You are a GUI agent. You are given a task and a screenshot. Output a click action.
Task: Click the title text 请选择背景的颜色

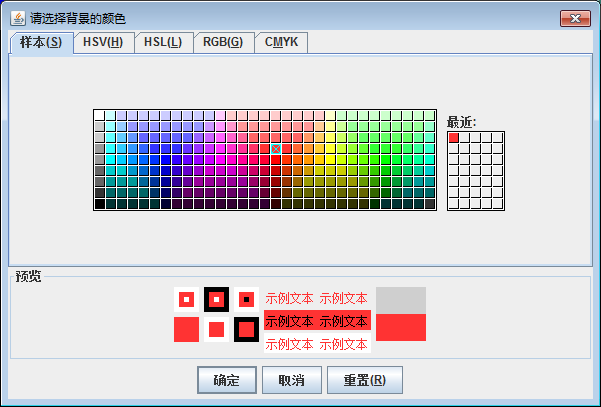click(78, 18)
